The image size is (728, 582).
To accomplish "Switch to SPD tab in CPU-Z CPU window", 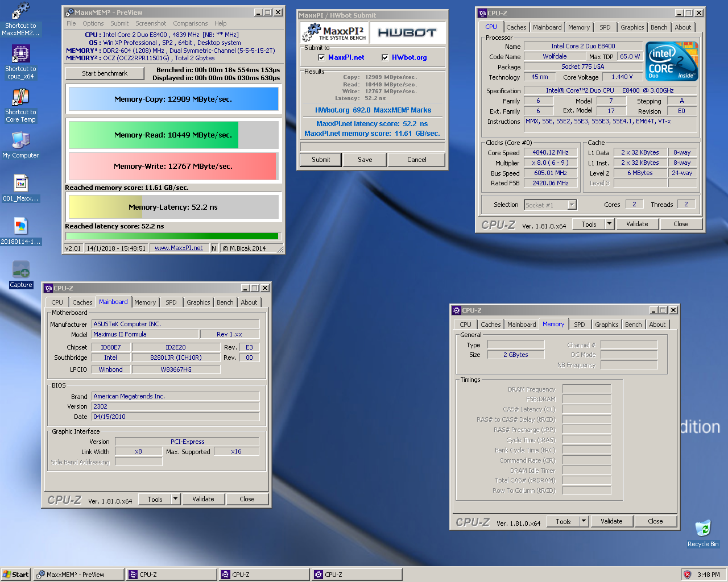I will click(605, 27).
